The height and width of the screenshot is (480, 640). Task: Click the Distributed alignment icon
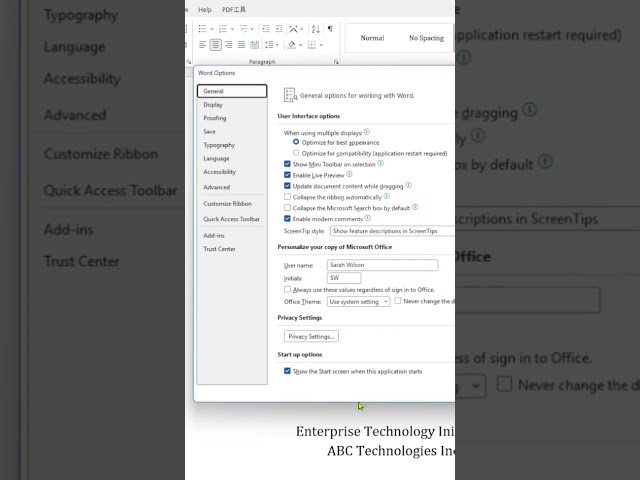tap(255, 45)
